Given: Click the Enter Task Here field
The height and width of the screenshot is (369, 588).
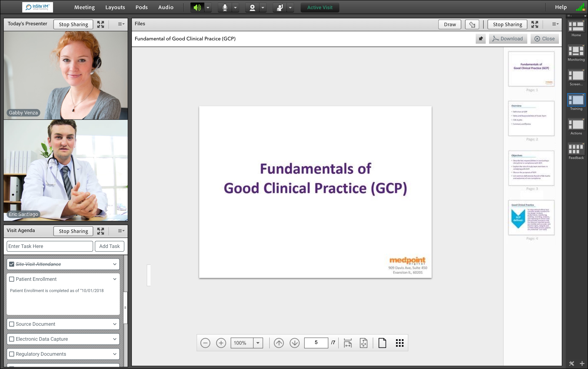Looking at the screenshot, I should pos(50,246).
